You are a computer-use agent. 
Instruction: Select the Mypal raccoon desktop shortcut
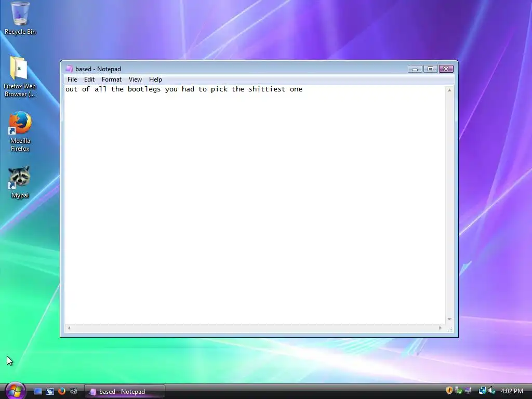[x=20, y=182]
